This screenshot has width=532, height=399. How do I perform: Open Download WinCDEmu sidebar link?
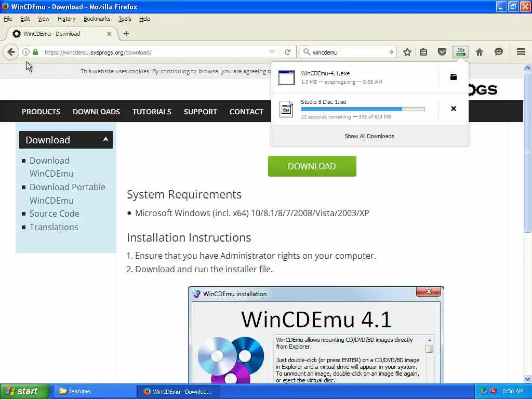point(51,167)
